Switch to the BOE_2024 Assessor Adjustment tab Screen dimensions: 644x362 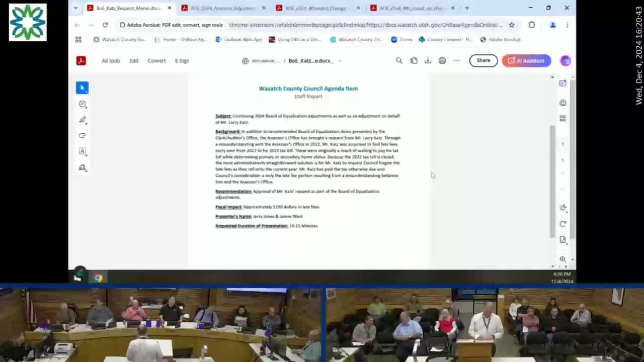(x=221, y=8)
